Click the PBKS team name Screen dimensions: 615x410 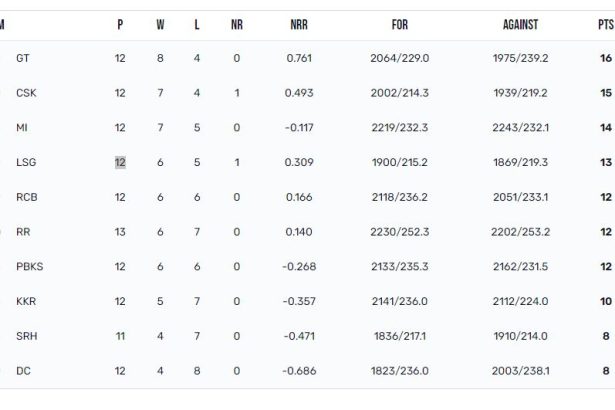[x=29, y=266]
